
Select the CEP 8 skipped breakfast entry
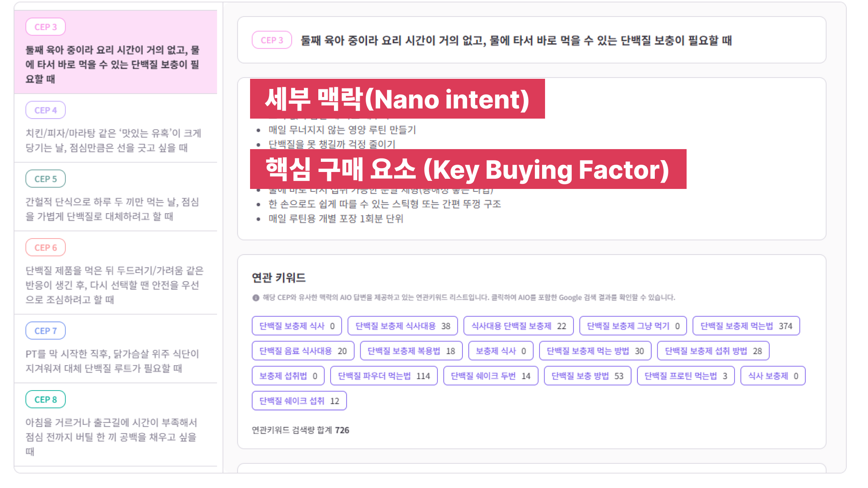(115, 424)
